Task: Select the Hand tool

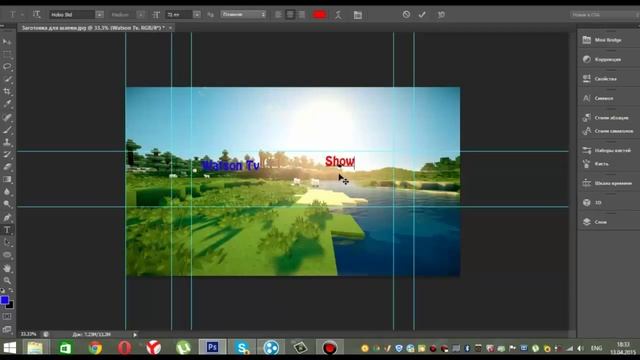Action: click(x=7, y=268)
